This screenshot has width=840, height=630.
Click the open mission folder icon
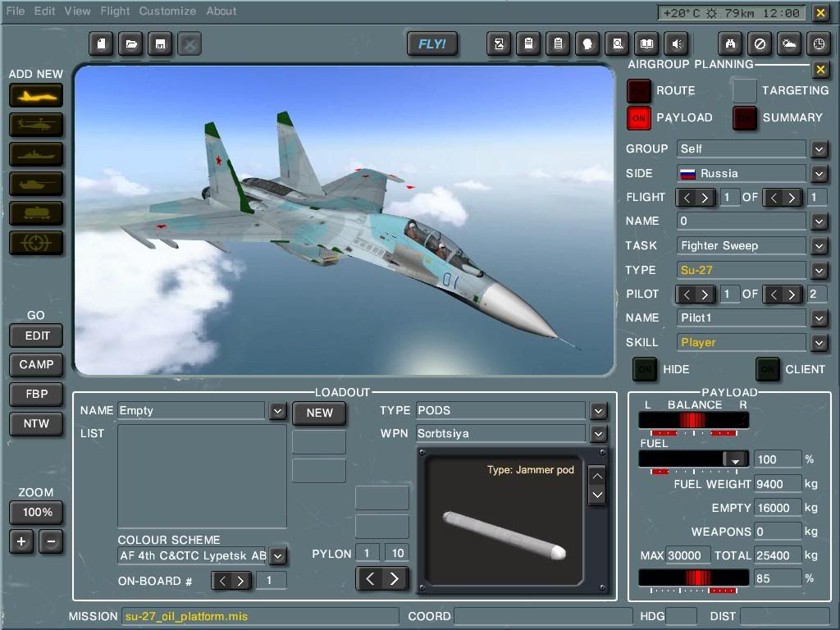pos(130,44)
